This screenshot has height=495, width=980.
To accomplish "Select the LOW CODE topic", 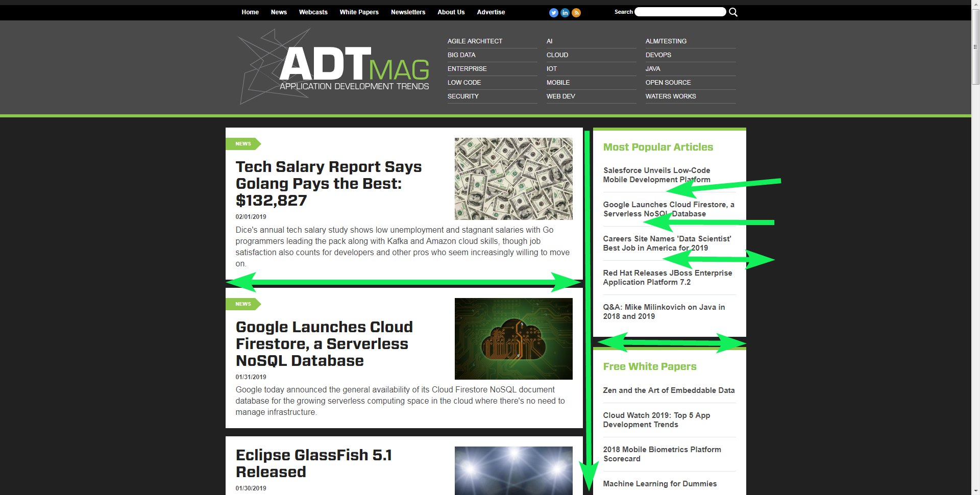I will point(464,83).
